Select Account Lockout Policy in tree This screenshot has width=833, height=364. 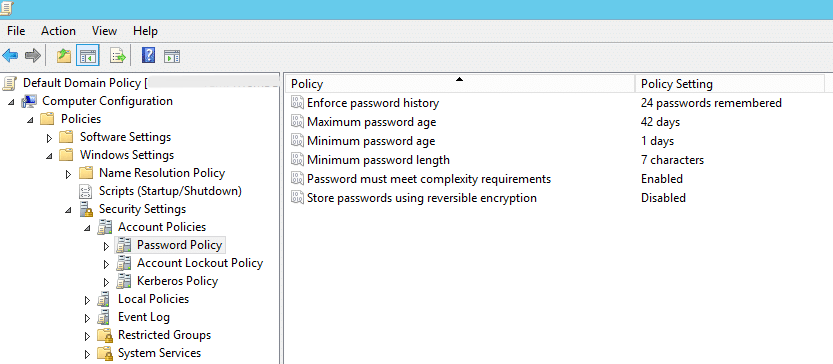point(200,263)
